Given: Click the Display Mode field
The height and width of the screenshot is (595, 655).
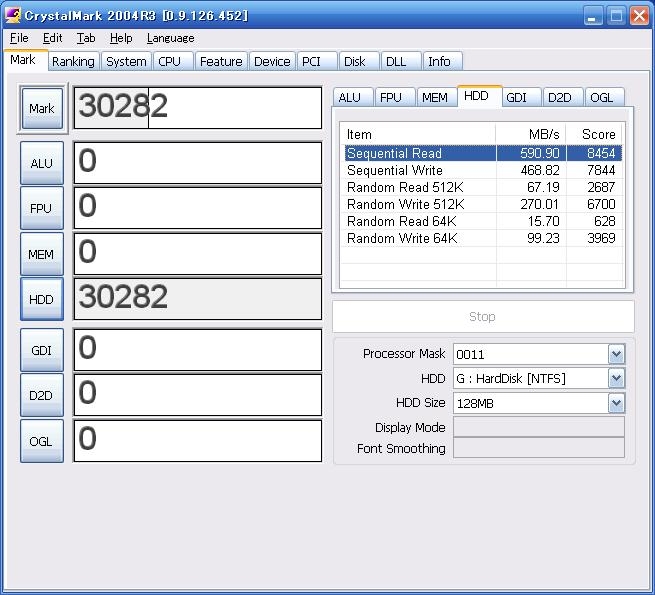Looking at the screenshot, I should point(539,427).
